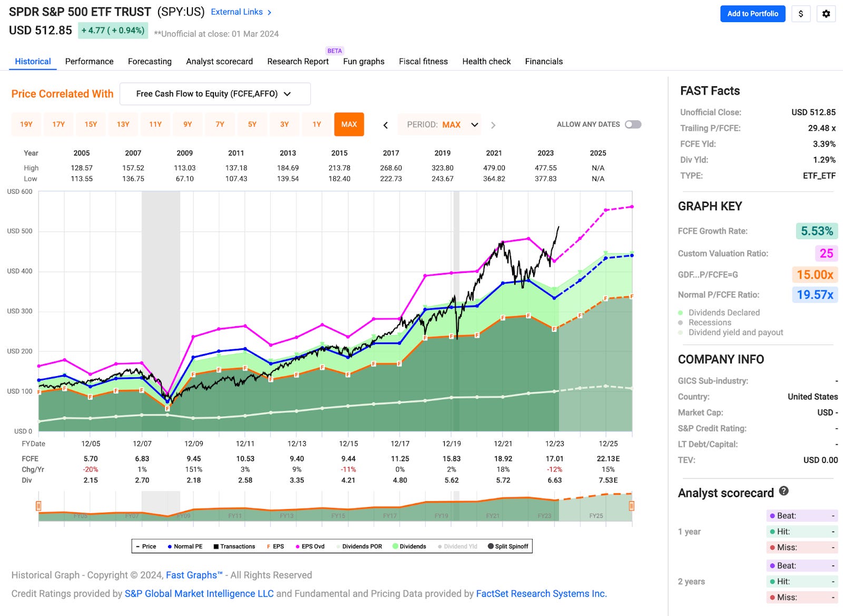Click the 1 year Miss score row
Image resolution: width=843 pixels, height=616 pixels.
802,547
